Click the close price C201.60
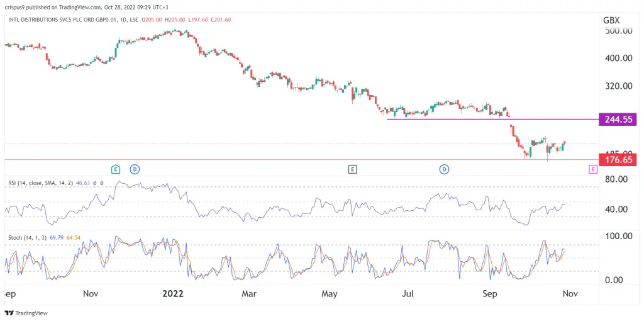This screenshot has width=644, height=321. [221, 20]
